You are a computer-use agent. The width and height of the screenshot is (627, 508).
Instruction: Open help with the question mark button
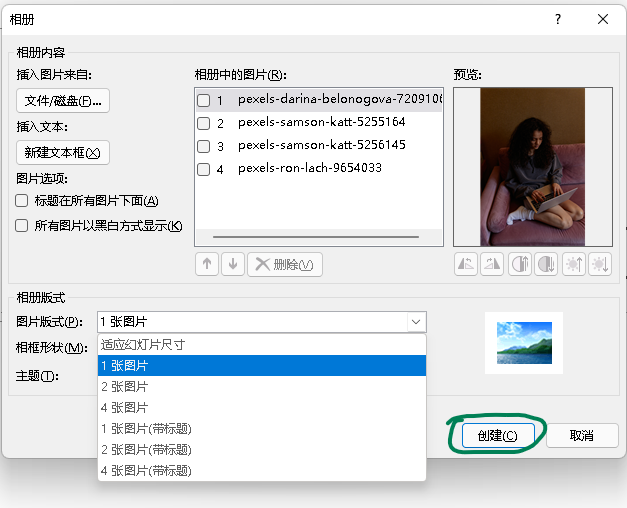point(558,19)
